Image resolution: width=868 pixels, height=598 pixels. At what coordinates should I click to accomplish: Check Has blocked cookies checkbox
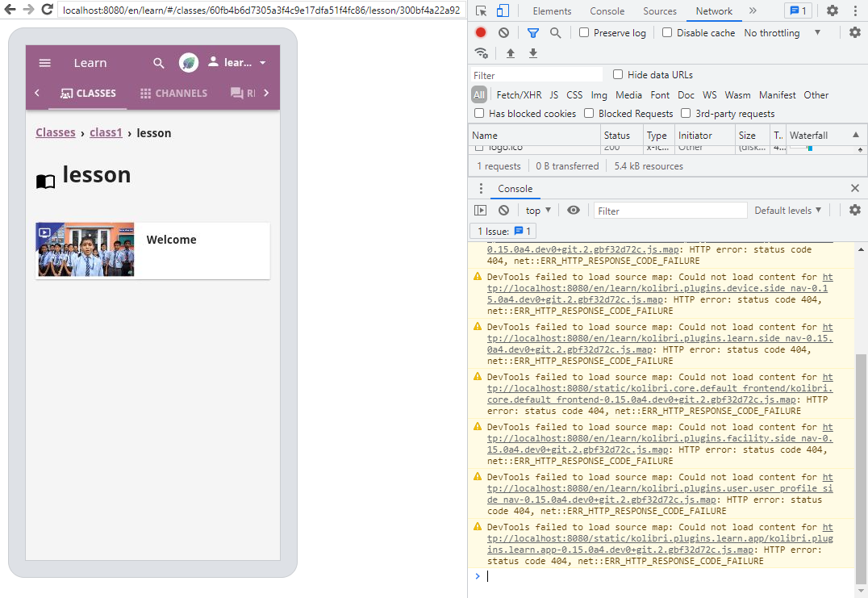[479, 114]
